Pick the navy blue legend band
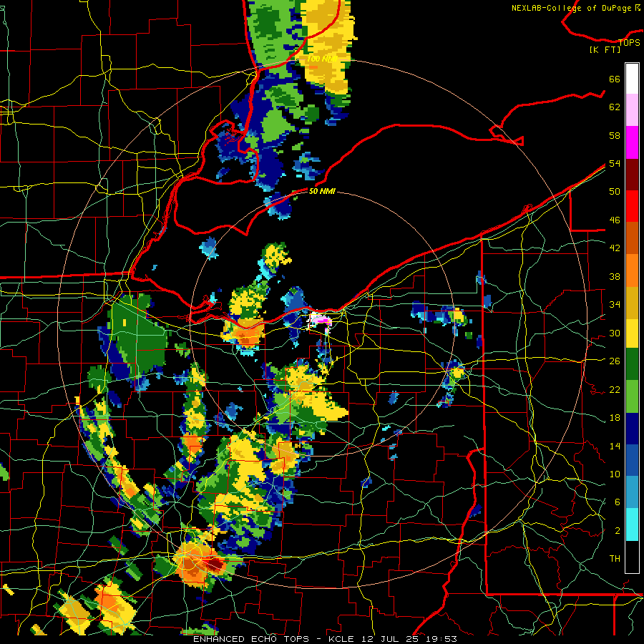The image size is (644, 644). pos(632,429)
